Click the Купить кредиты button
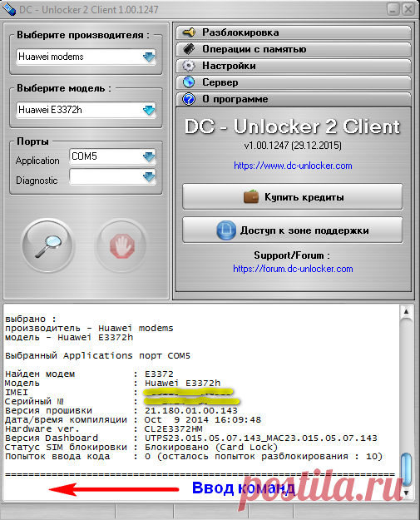The image size is (420, 520). click(x=293, y=197)
